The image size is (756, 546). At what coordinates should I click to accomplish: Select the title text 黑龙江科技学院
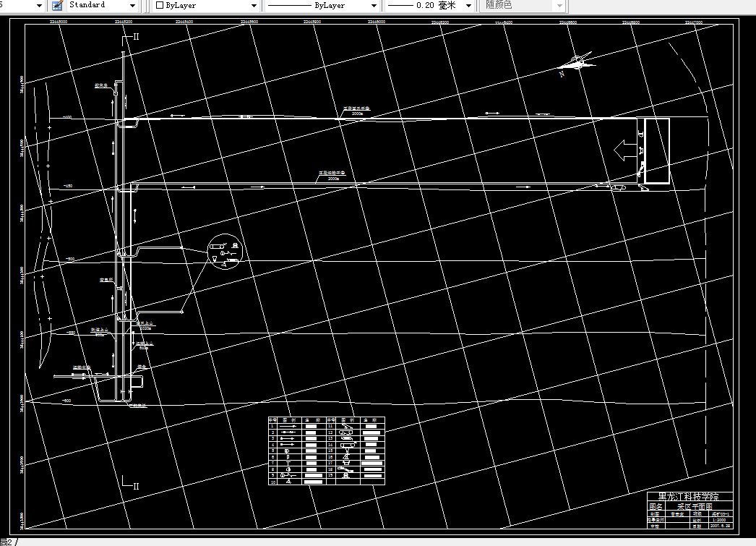click(x=689, y=496)
